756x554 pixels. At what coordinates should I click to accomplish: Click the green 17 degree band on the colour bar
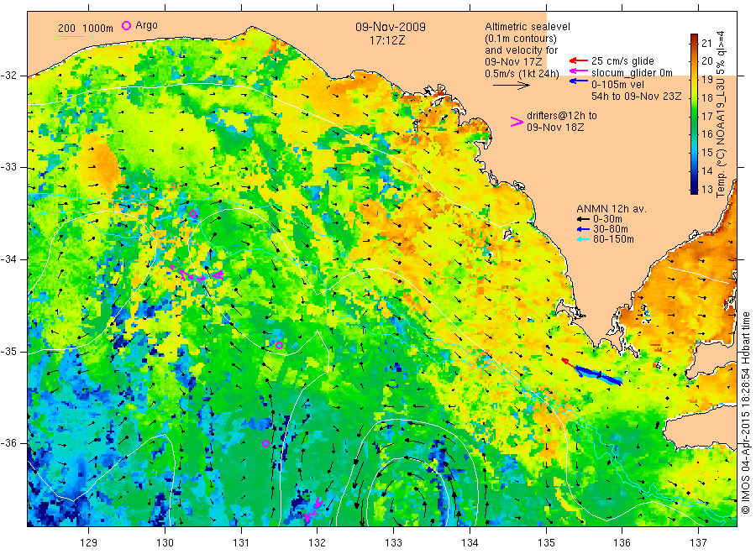694,116
